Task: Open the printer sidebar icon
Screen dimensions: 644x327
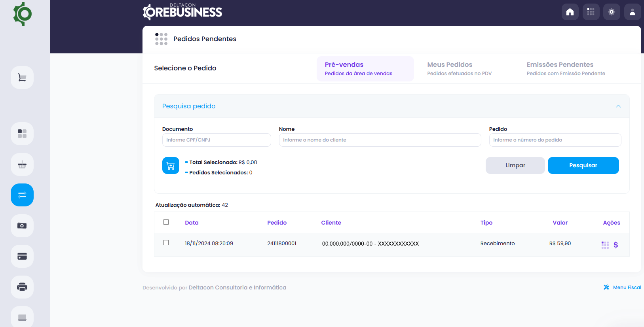Action: (22, 287)
